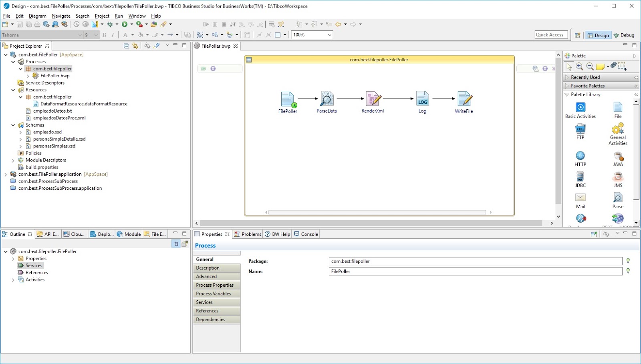Click the zoom-in magnifier in the Palette
This screenshot has width=641, height=364.
click(x=579, y=66)
